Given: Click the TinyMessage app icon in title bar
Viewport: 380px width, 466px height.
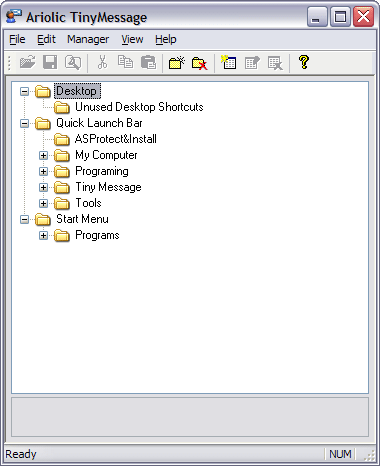Looking at the screenshot, I should (x=14, y=16).
